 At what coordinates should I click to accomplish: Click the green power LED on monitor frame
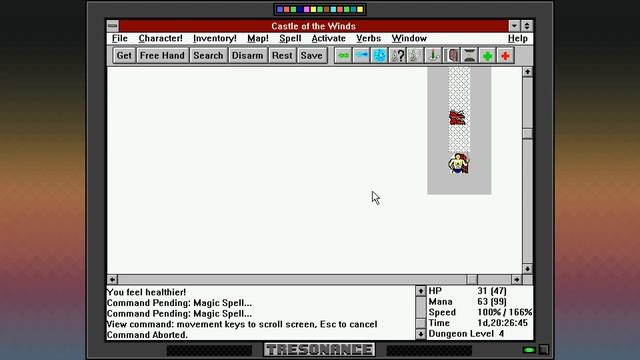pyautogui.click(x=529, y=350)
